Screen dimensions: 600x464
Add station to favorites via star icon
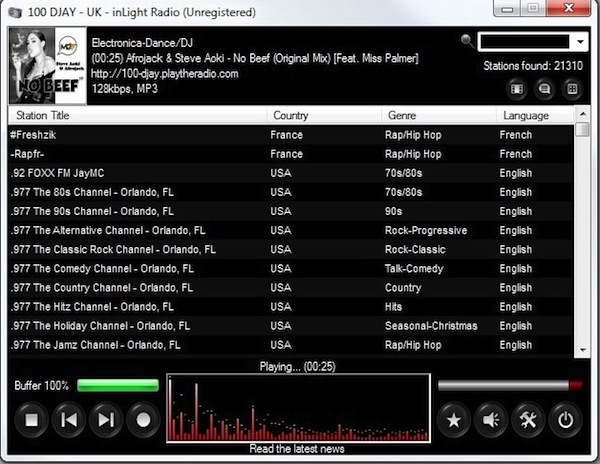pos(454,420)
